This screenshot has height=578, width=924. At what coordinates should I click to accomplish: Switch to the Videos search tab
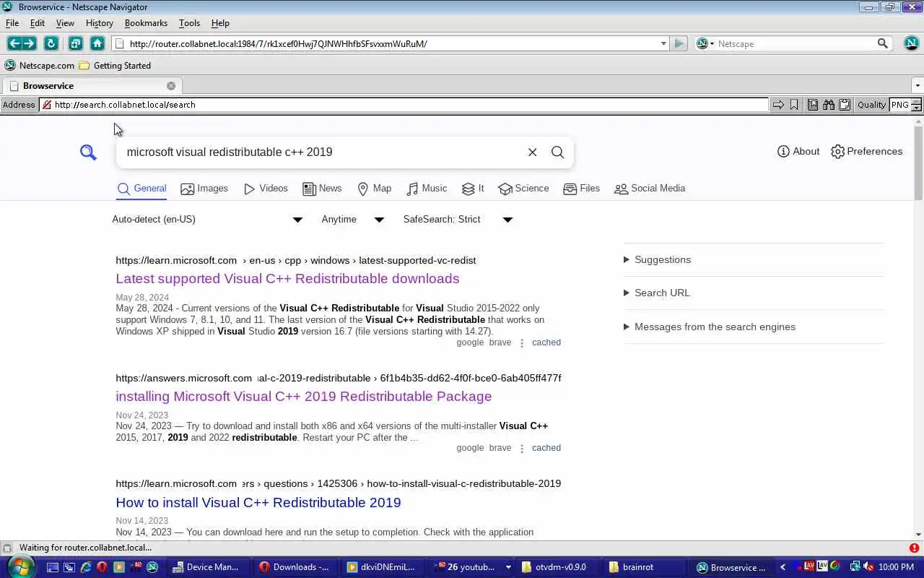(266, 189)
